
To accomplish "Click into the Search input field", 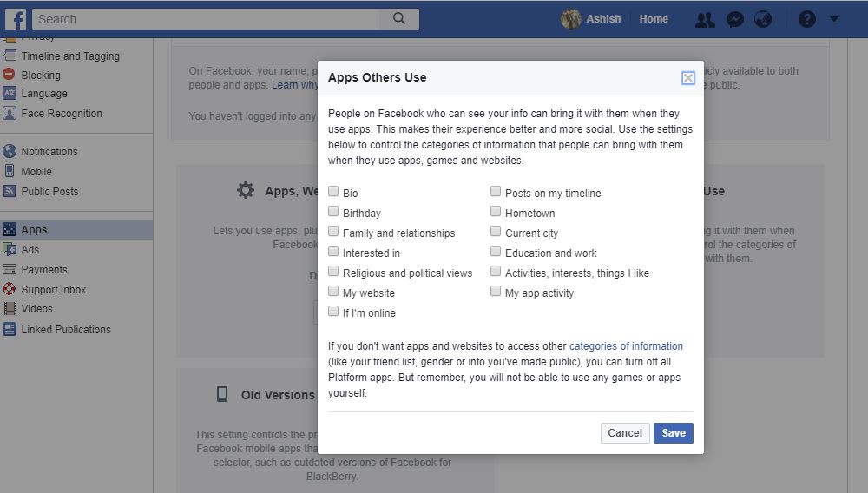I will [207, 19].
